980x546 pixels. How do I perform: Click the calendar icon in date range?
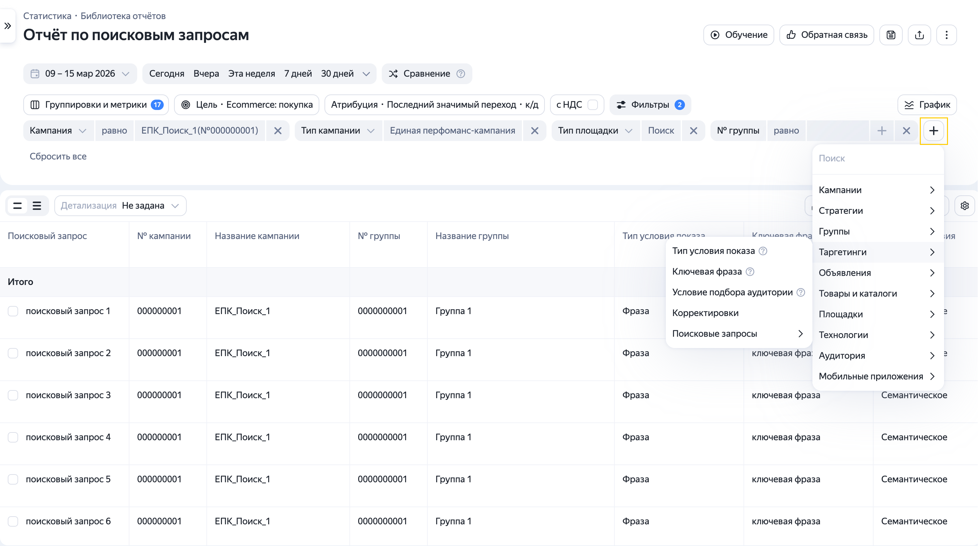pos(35,73)
